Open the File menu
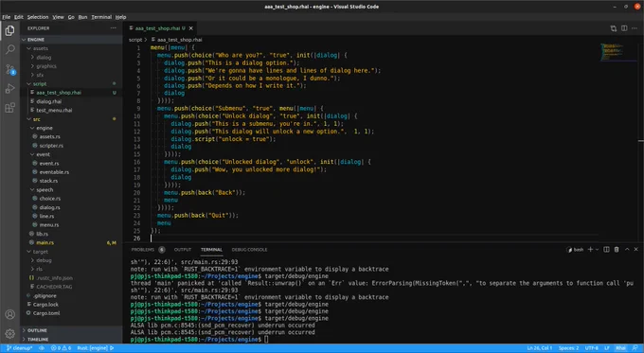This screenshot has width=644, height=353. [x=7, y=17]
